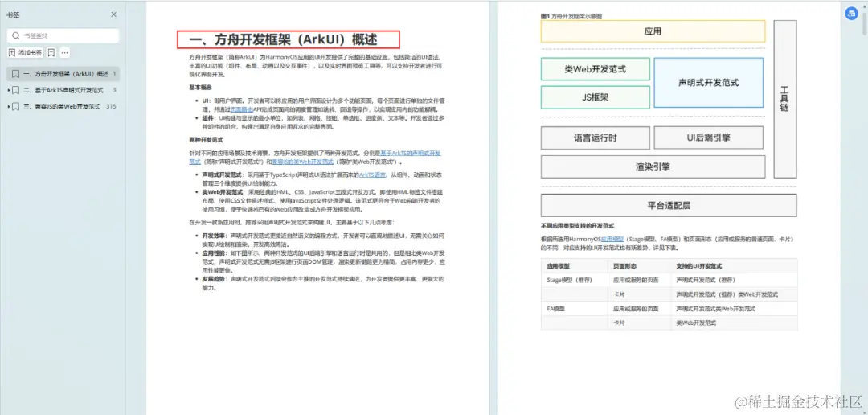Expand the 二、基于ArkTS声明式开发范式 bookmark arrow
Viewport: 868px width, 415px height.
9,90
